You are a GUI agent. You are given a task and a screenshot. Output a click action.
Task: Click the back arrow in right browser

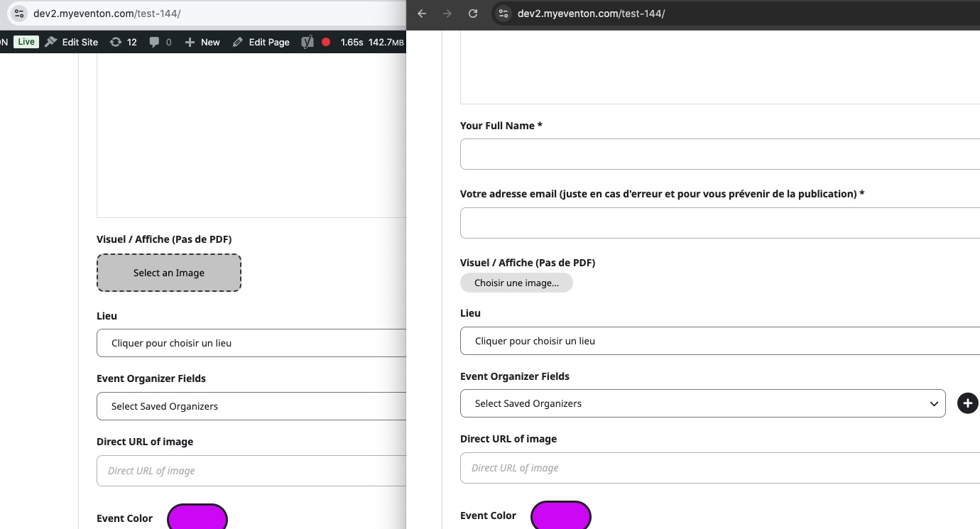point(422,13)
